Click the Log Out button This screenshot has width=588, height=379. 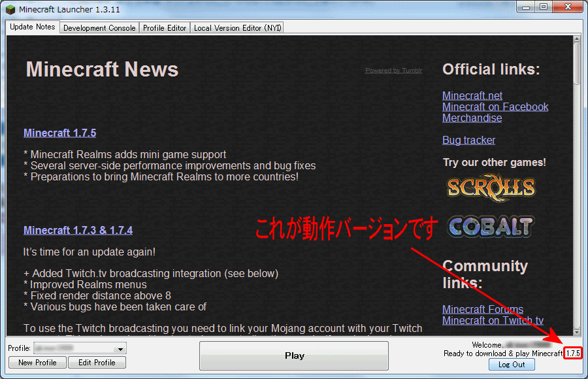tap(512, 365)
